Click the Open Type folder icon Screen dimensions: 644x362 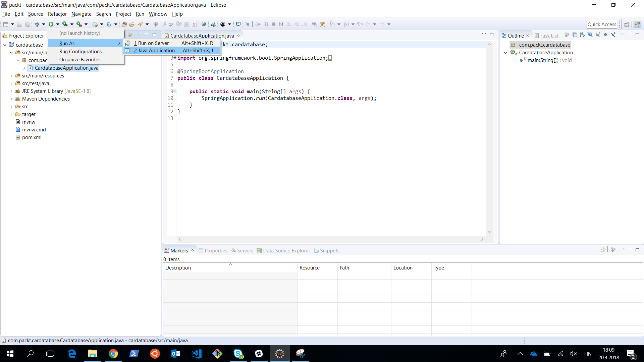pyautogui.click(x=124, y=24)
